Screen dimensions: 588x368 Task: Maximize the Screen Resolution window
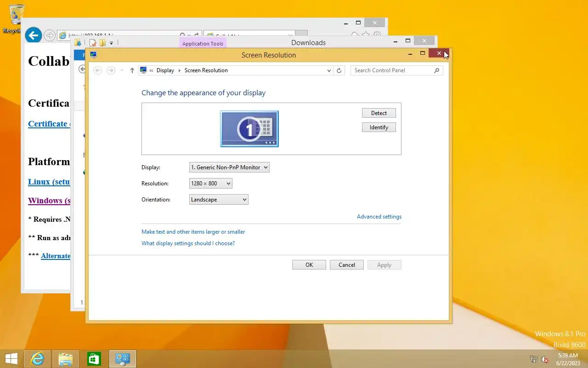pyautogui.click(x=423, y=53)
